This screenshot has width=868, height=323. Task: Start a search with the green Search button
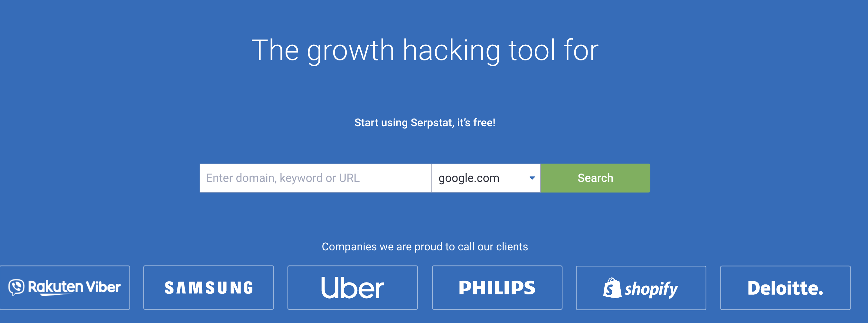pos(595,178)
